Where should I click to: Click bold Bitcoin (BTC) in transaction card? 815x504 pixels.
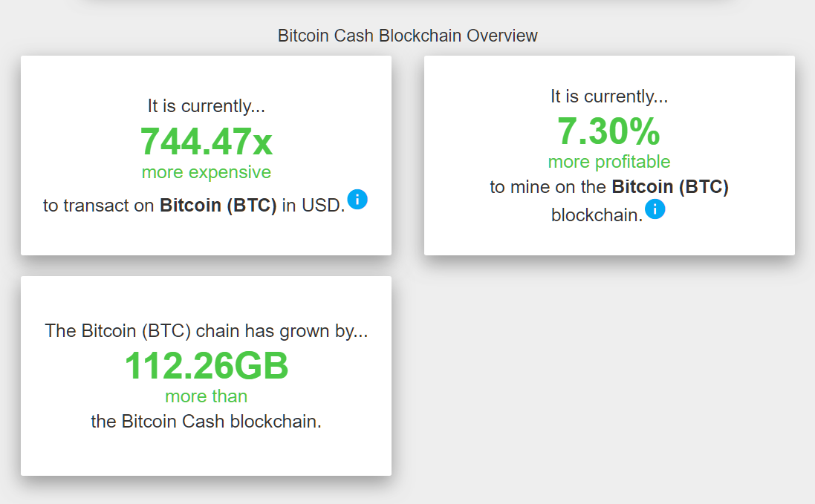(218, 206)
